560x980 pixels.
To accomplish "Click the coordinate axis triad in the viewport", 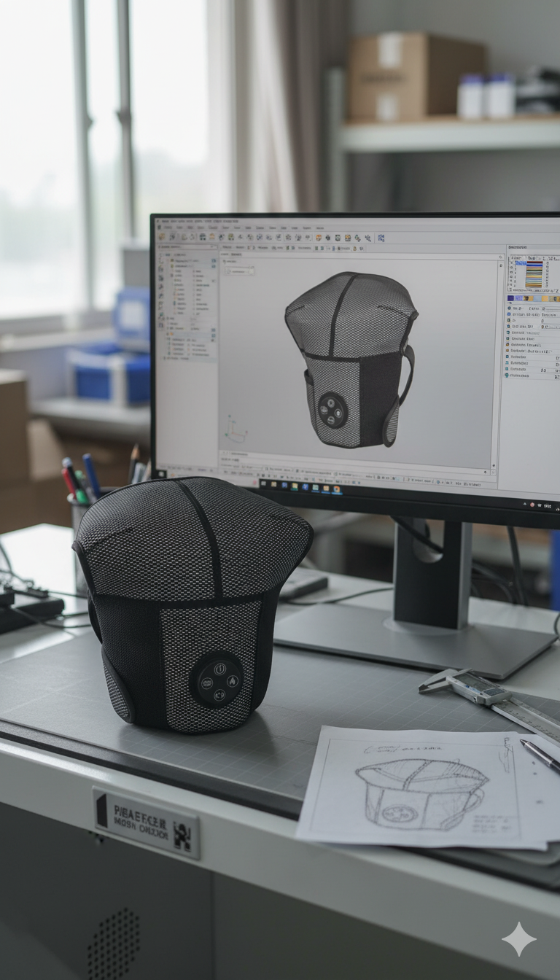I will (235, 429).
